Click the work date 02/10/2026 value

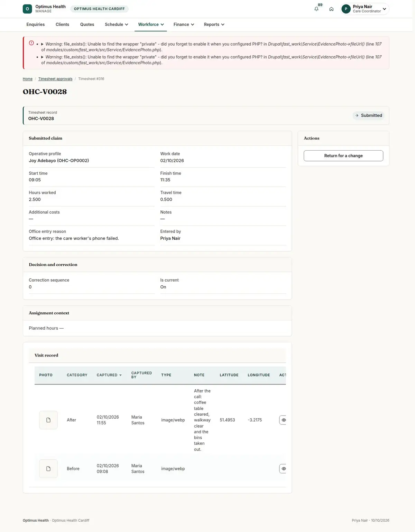point(172,161)
